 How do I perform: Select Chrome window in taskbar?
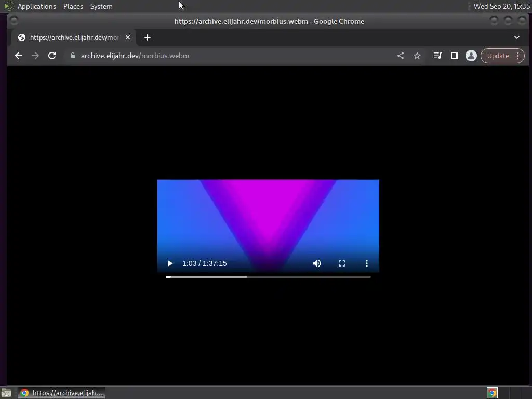point(61,393)
